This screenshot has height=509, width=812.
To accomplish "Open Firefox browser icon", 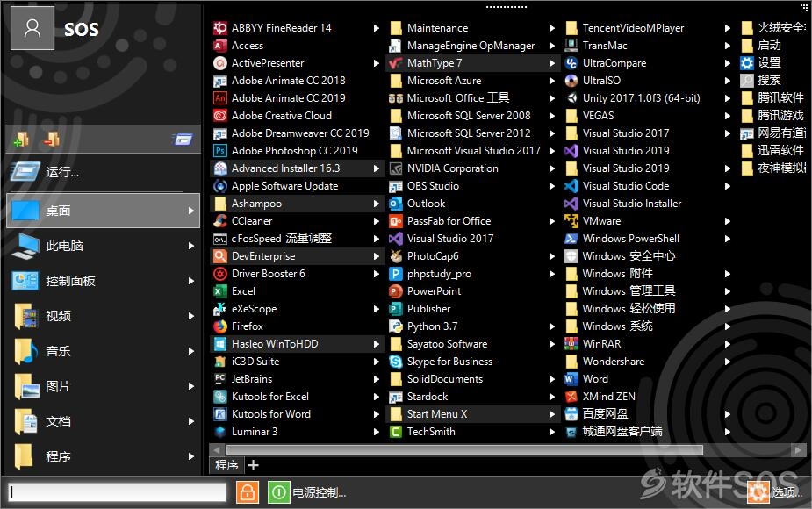I will tap(220, 326).
